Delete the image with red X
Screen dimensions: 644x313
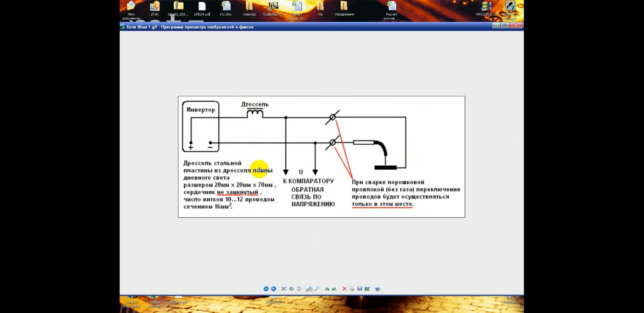pos(344,289)
